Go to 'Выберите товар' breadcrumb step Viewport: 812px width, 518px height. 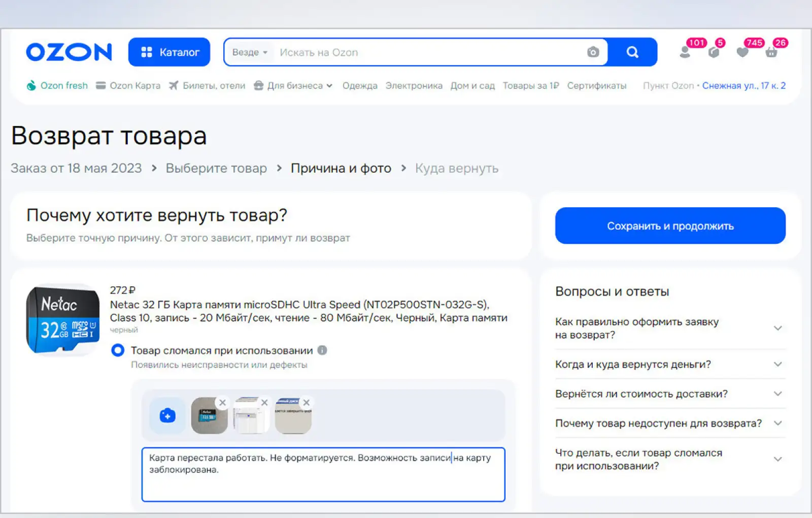coord(216,168)
